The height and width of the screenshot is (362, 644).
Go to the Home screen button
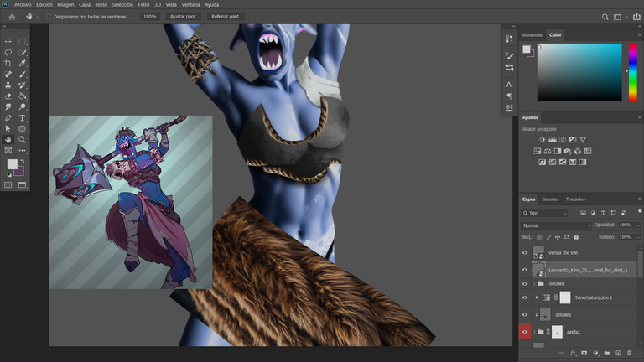12,17
